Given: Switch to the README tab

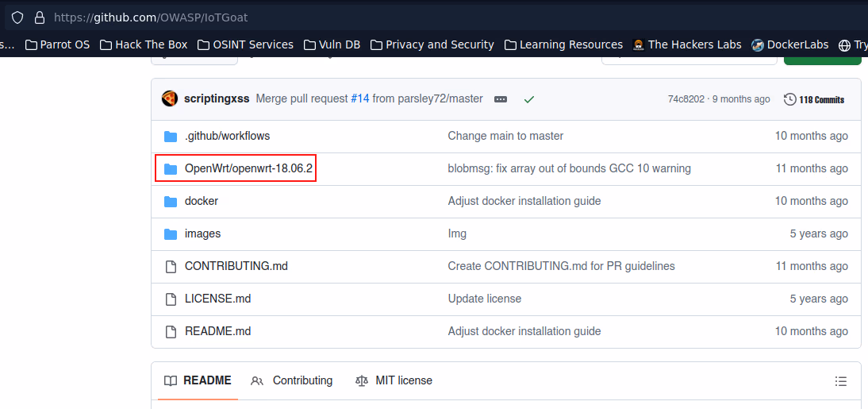Looking at the screenshot, I should [x=198, y=380].
